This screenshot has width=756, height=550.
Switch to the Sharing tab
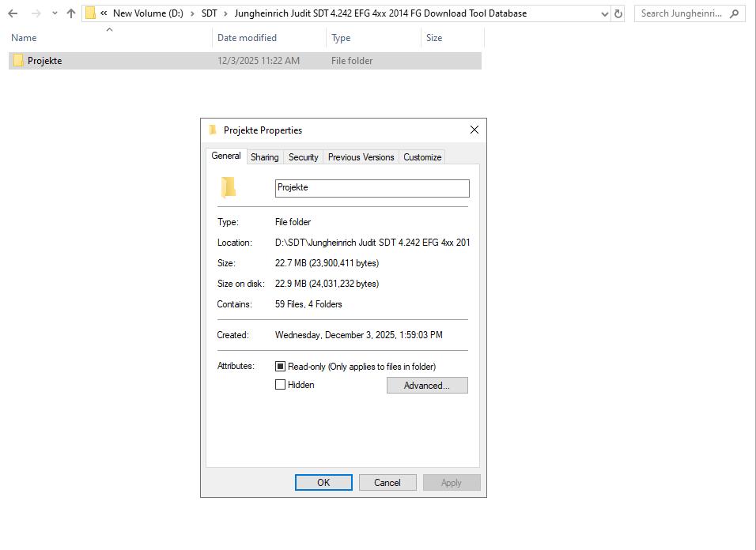pyautogui.click(x=265, y=157)
